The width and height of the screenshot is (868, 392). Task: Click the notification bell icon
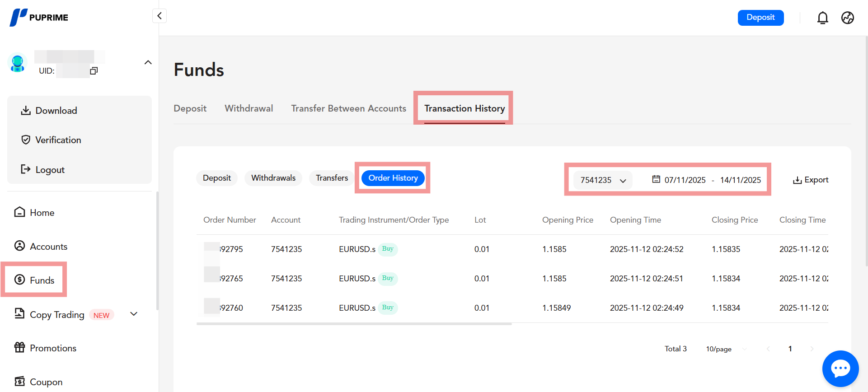(822, 18)
